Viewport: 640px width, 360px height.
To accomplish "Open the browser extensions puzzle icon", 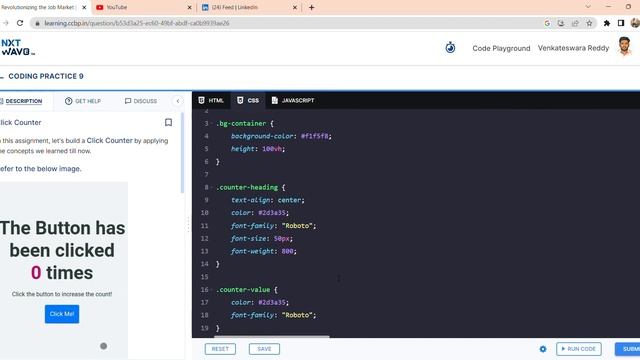I will click(607, 23).
